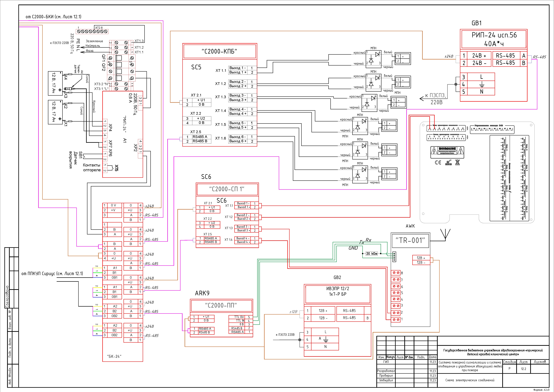Click the ВНИМАНИЕ warning label
This screenshot has width=554, height=392.
click(447, 152)
